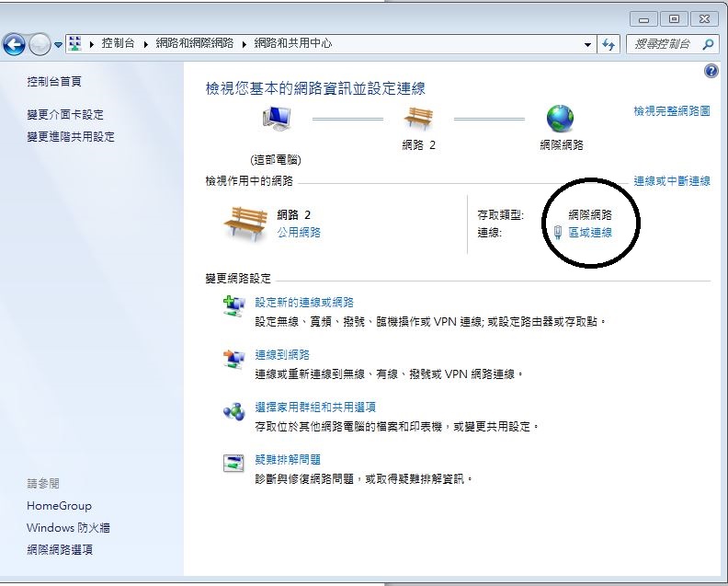
Task: Open 變更介面卡設定 in the left sidebar
Action: [65, 115]
